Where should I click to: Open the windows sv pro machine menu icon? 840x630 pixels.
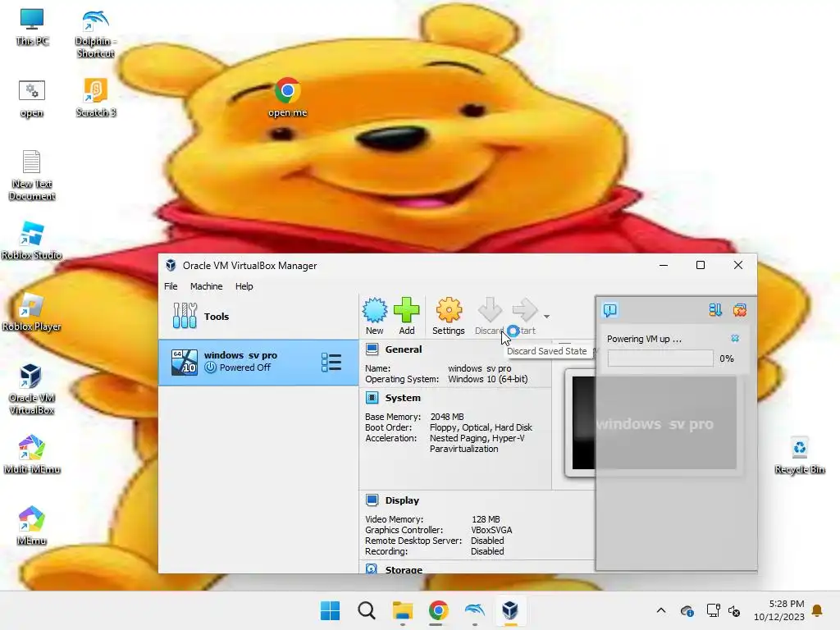pos(331,362)
